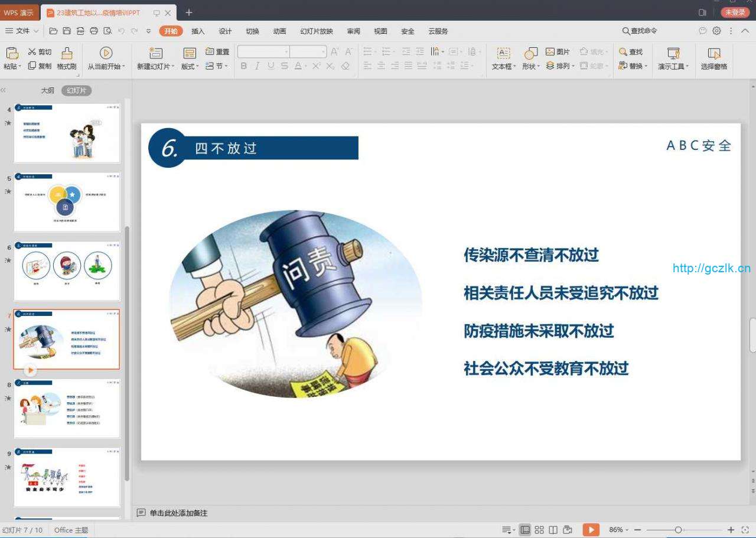Select the Format Painter (格式刷) tool
Screen dimensions: 756x538
(67, 53)
